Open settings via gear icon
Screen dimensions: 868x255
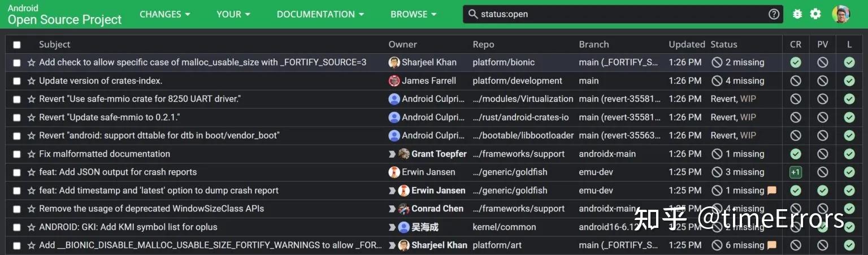pyautogui.click(x=815, y=14)
